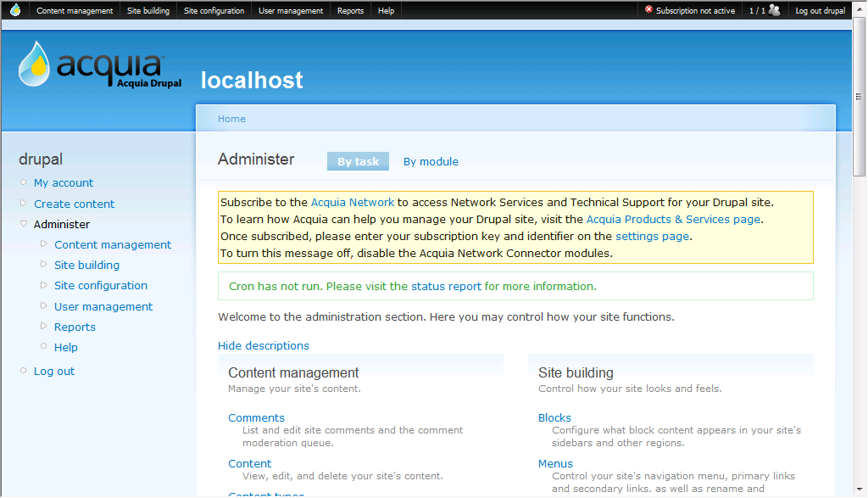Click the scrollbar down arrow
This screenshot has height=498, width=868.
click(859, 490)
